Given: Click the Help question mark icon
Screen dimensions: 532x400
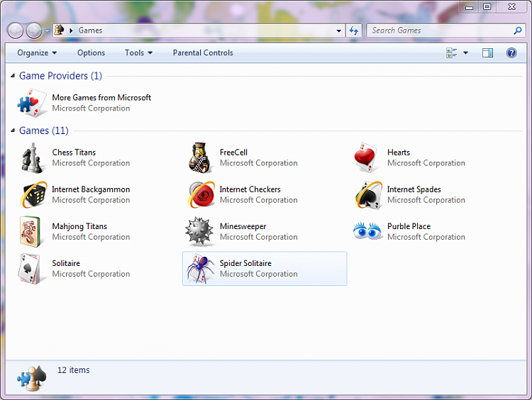Looking at the screenshot, I should [511, 53].
